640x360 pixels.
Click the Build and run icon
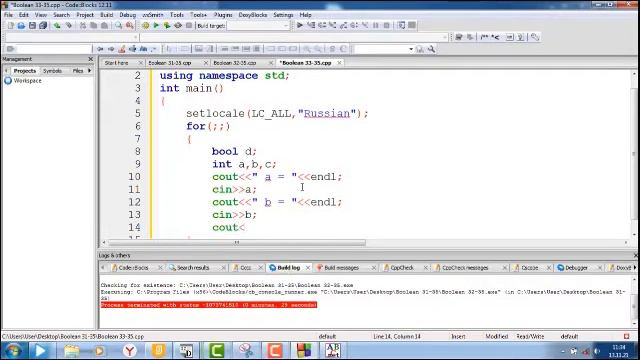[x=167, y=25]
